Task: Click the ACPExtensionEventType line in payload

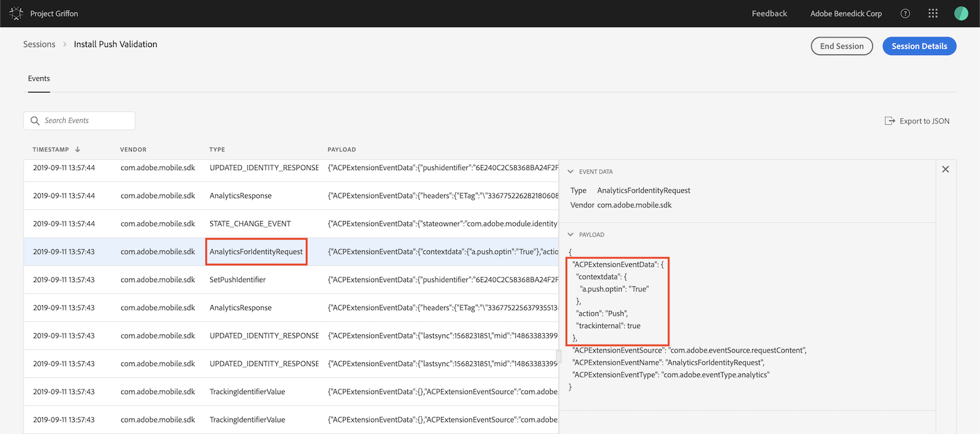Action: tap(671, 375)
